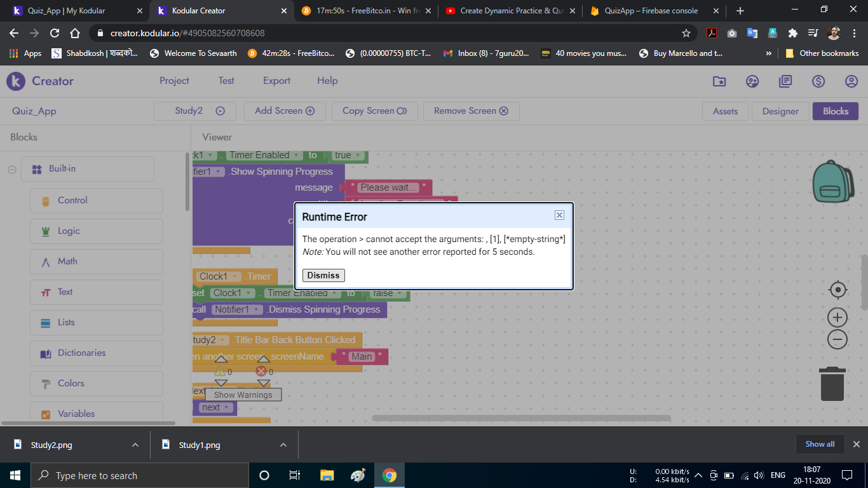Click the dollar sign monetization icon
The image size is (868, 488).
[x=818, y=81]
